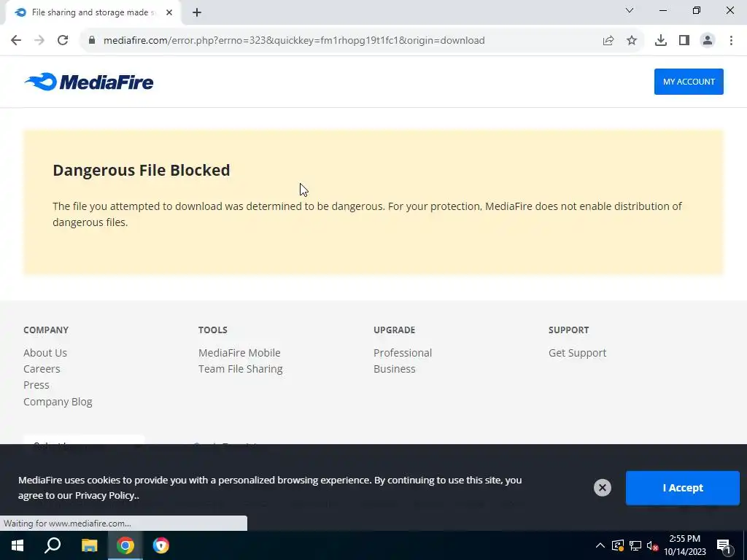The width and height of the screenshot is (747, 560).
Task: Open Chrome downloads icon
Action: tap(661, 41)
